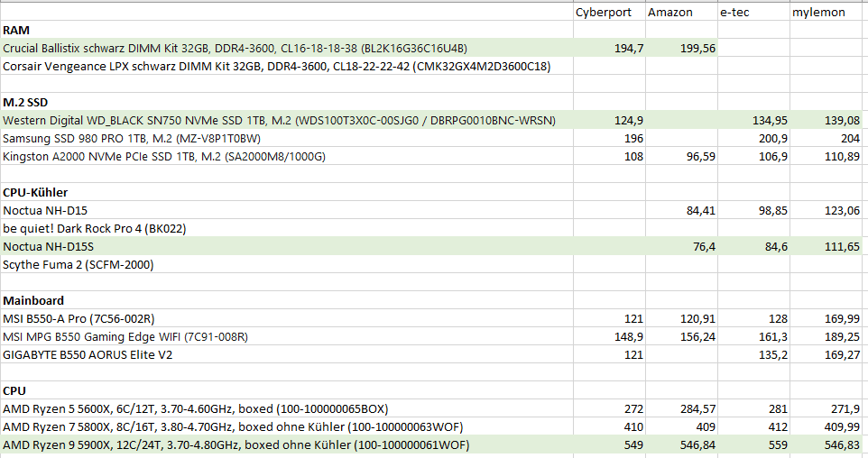Click the Mainboard section heading
The width and height of the screenshot is (868, 458).
tap(287, 300)
